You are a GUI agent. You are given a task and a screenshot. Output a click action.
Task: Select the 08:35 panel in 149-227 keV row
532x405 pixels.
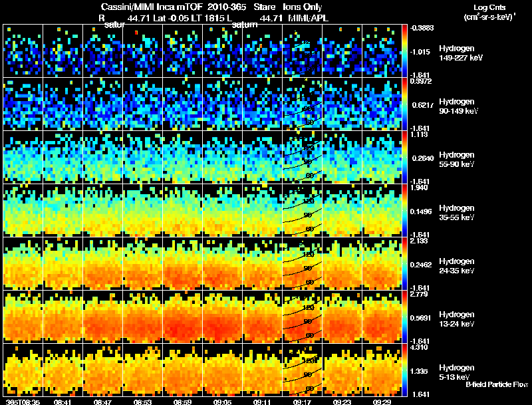(x=23, y=51)
